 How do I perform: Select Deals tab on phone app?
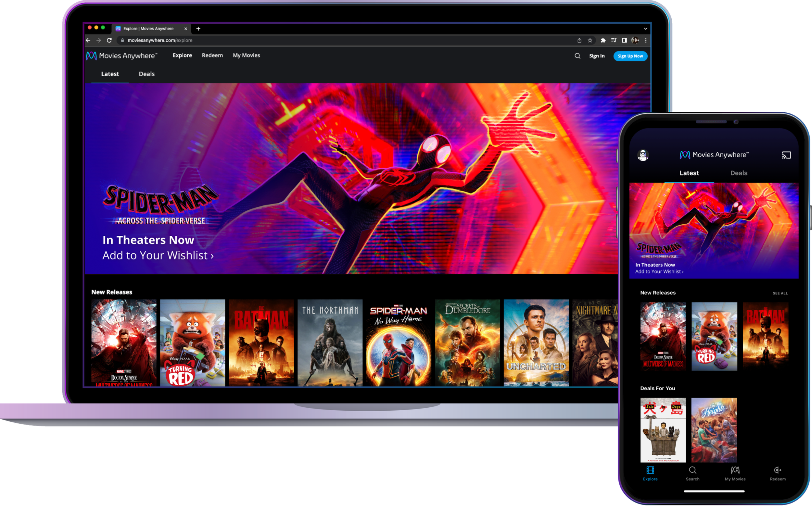click(x=739, y=173)
